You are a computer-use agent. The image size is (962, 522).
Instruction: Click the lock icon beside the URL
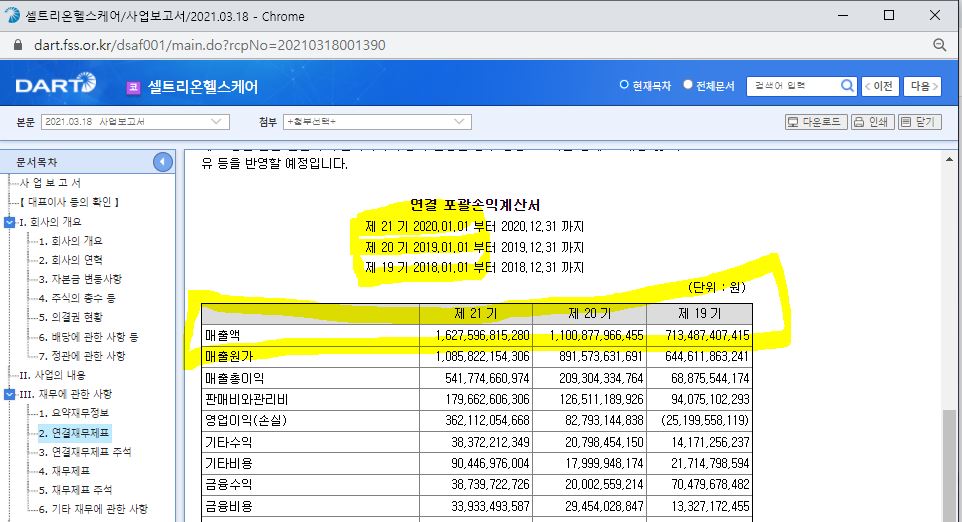click(x=18, y=45)
